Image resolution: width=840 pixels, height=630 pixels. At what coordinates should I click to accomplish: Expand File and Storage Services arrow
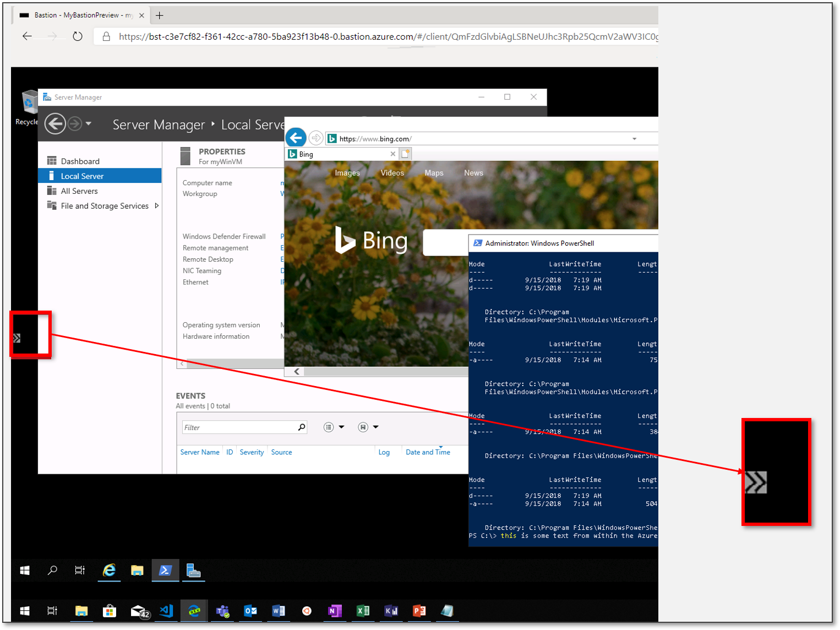click(x=157, y=206)
